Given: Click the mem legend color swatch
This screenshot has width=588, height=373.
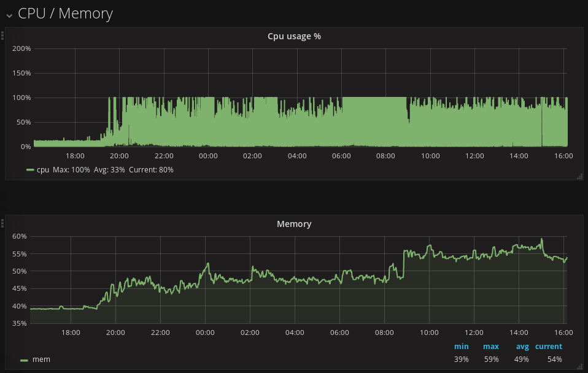Looking at the screenshot, I should tap(24, 360).
